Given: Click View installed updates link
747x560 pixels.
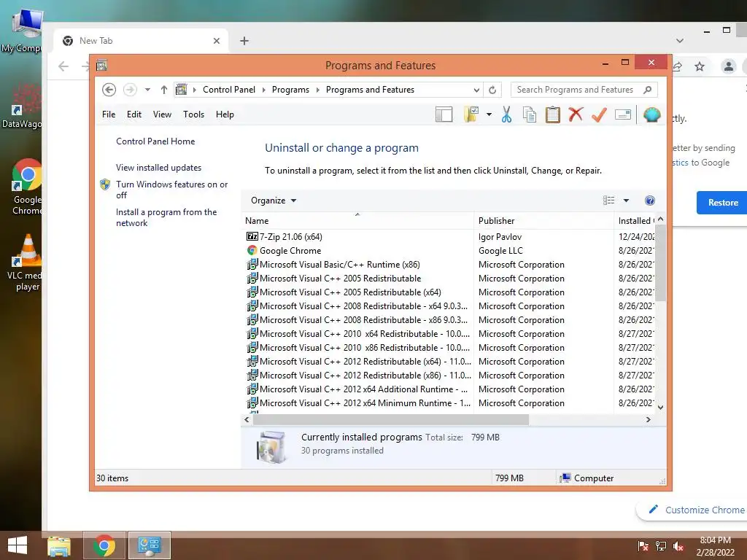Looking at the screenshot, I should click(158, 168).
